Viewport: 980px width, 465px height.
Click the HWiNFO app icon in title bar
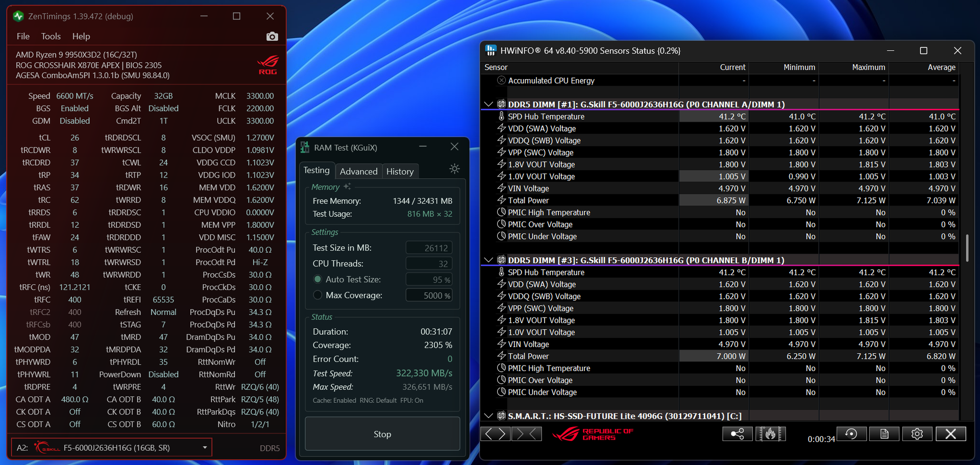point(491,51)
